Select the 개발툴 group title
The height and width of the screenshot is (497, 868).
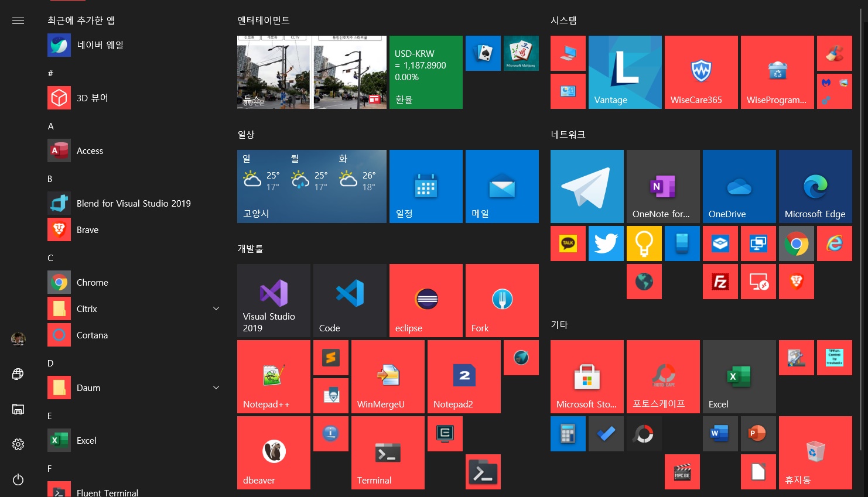pyautogui.click(x=250, y=249)
